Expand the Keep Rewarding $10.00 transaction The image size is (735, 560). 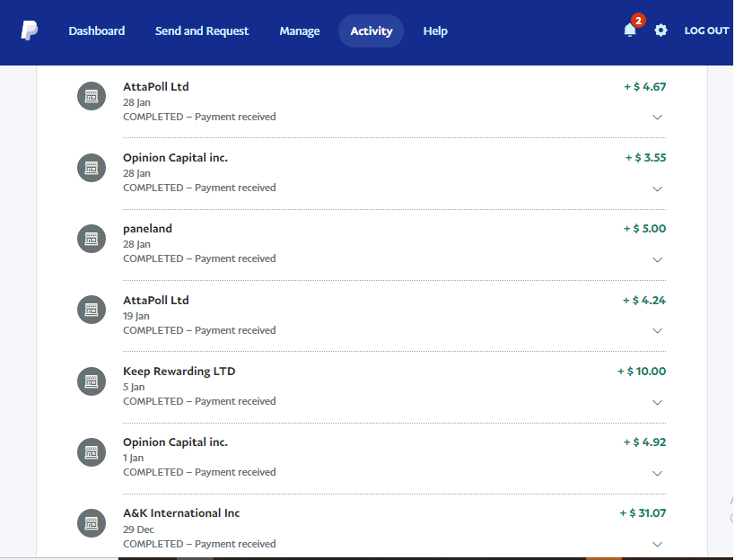coord(657,403)
